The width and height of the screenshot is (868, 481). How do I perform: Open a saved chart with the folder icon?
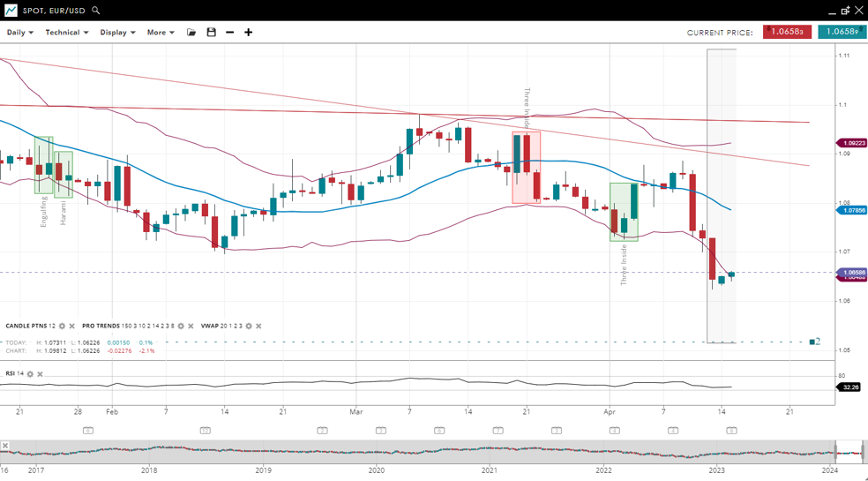tap(191, 33)
